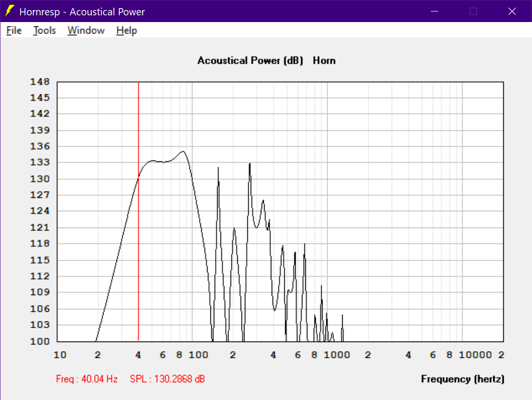Screen dimensions: 532x400
Task: Click the 115 y-axis label
Action: click(x=40, y=260)
